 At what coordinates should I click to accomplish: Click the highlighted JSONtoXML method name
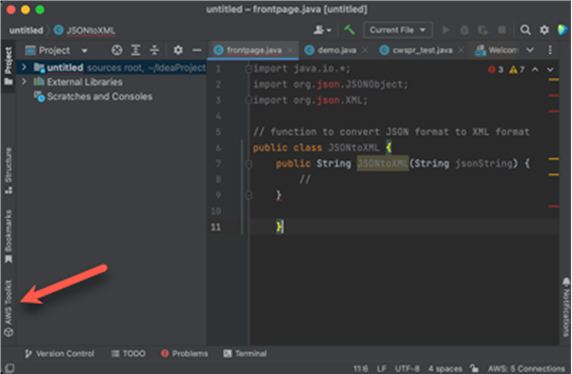click(382, 163)
